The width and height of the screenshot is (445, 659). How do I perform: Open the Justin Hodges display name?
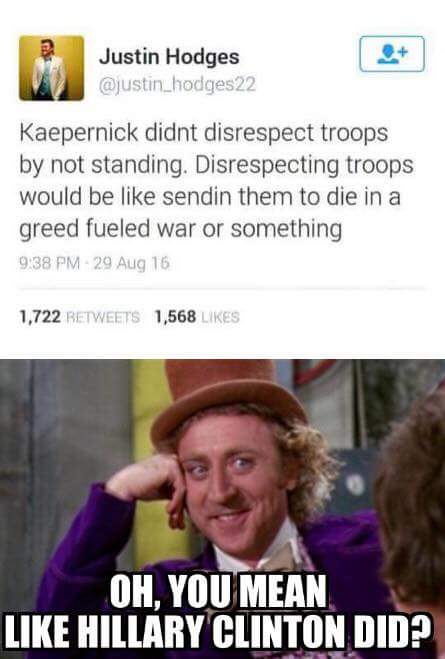coord(169,57)
